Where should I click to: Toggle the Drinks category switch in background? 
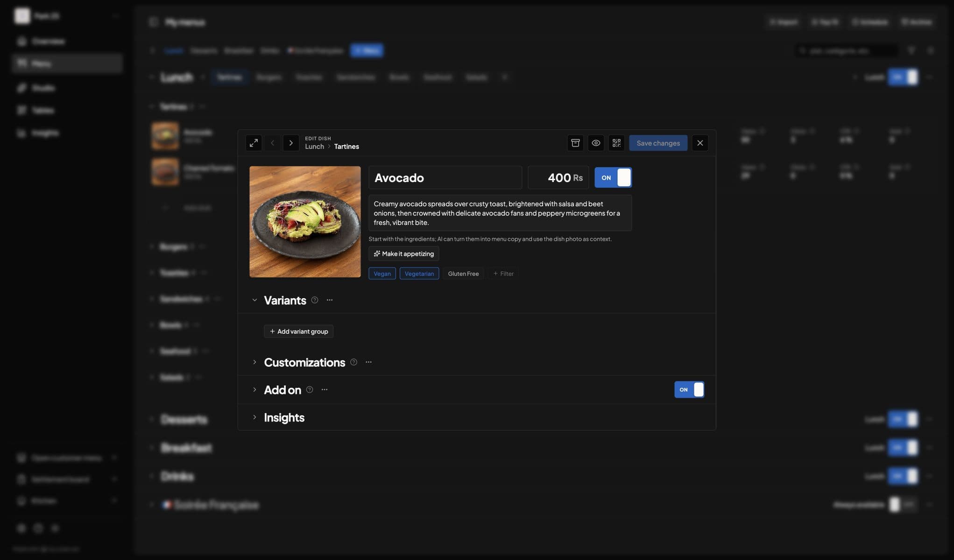click(903, 476)
